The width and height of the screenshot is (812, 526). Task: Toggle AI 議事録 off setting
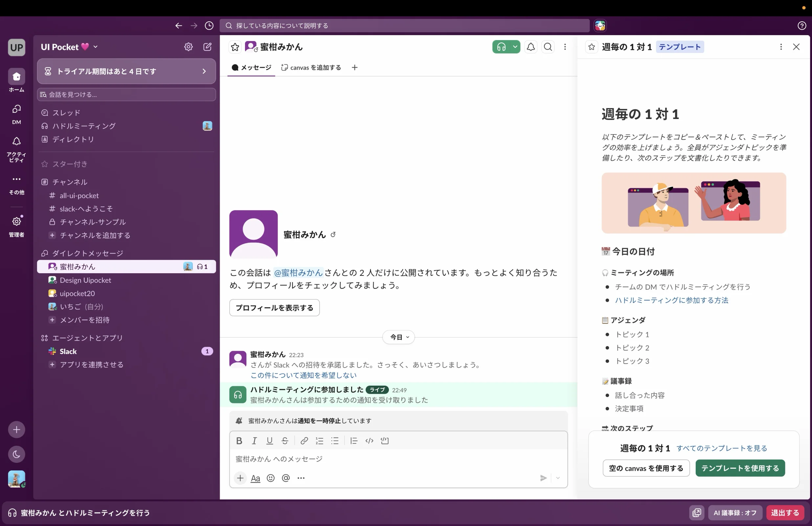735,512
